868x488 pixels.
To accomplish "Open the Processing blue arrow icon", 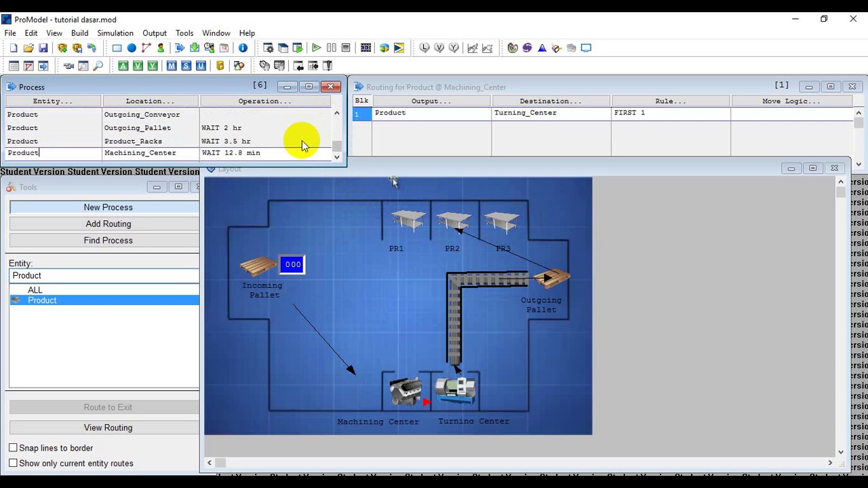I will click(x=180, y=48).
